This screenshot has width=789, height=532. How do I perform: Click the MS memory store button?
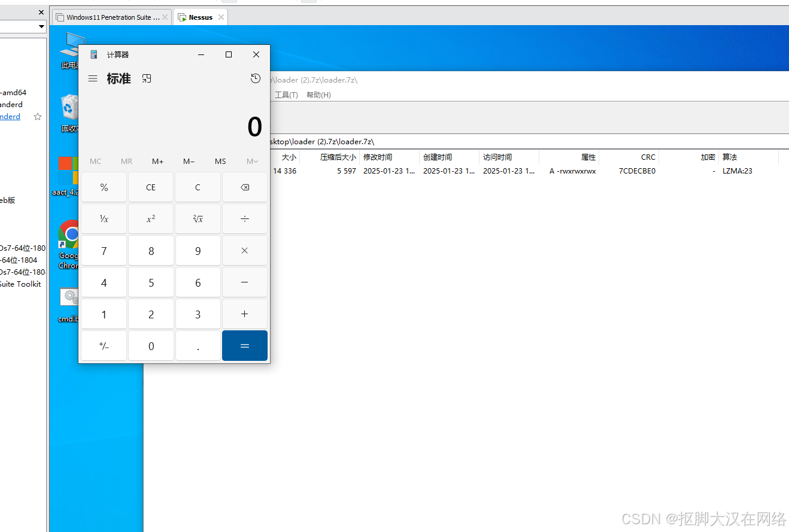pos(220,161)
